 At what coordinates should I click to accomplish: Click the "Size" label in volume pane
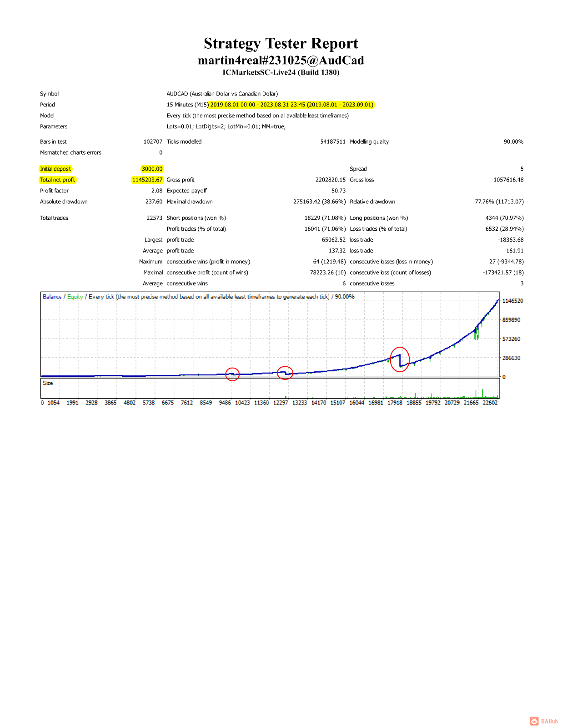point(48,383)
